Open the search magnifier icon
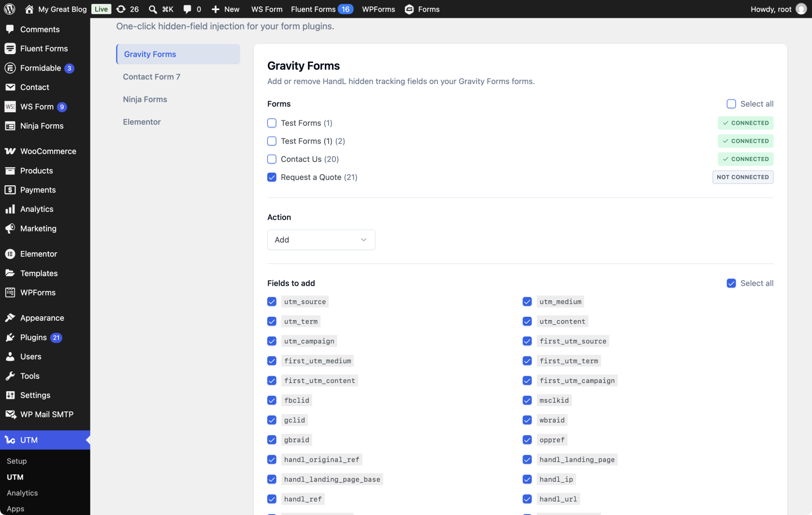This screenshot has width=812, height=515. [153, 9]
